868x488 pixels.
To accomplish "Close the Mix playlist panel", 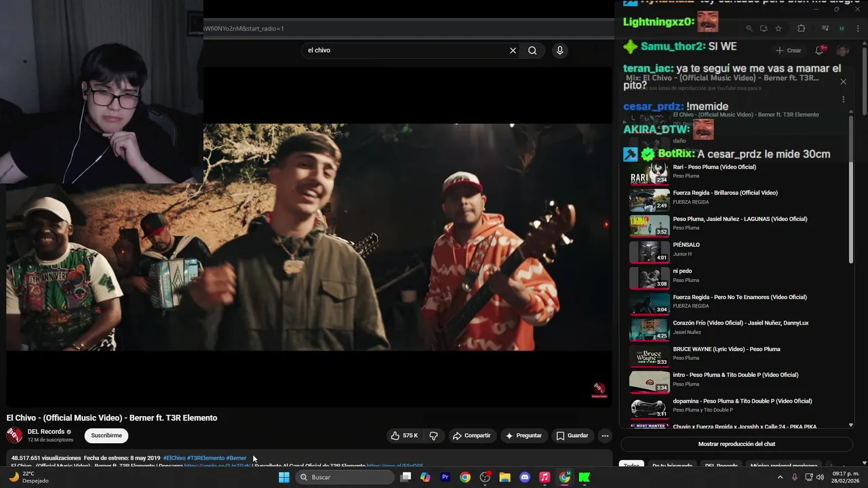I will coord(843,81).
